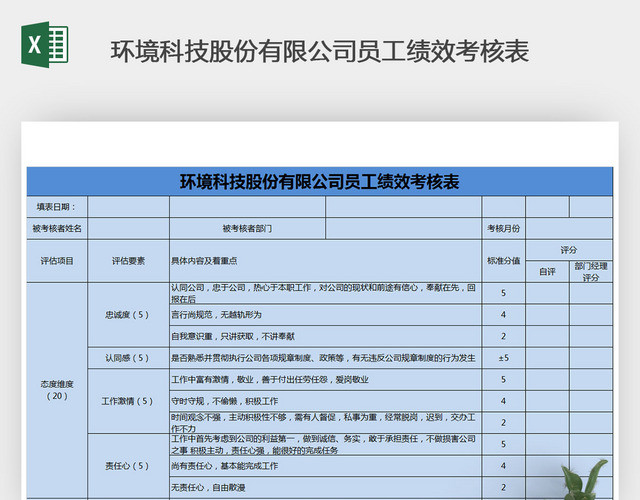The height and width of the screenshot is (500, 640).
Task: Click the 被考核者部门 cell
Action: [247, 229]
